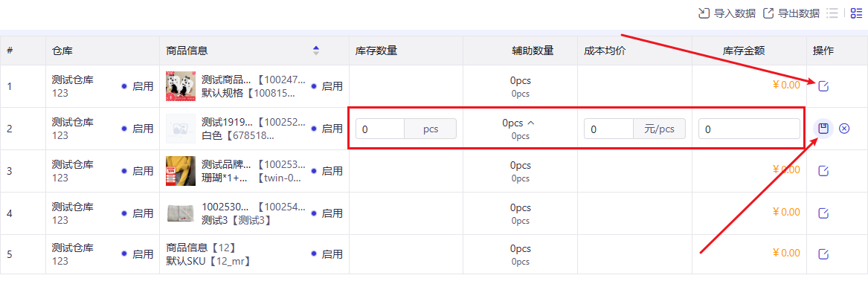
Task: Switch to list view icon at top right
Action: [832, 13]
